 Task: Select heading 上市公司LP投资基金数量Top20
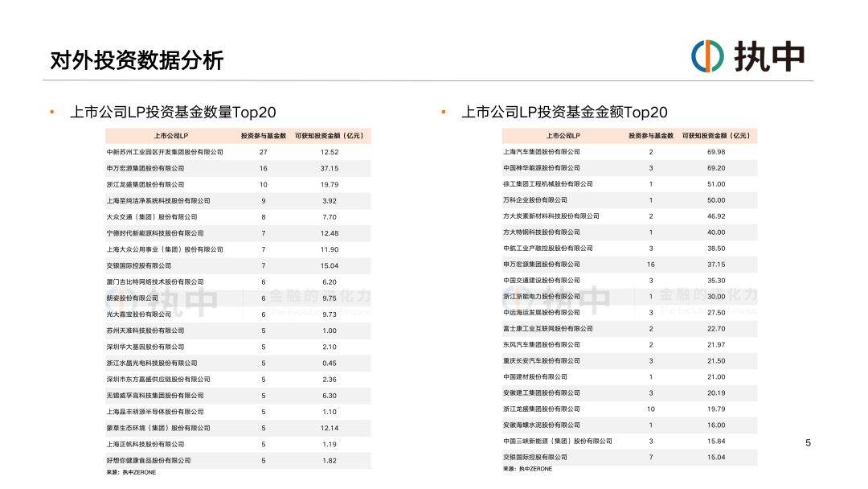173,112
